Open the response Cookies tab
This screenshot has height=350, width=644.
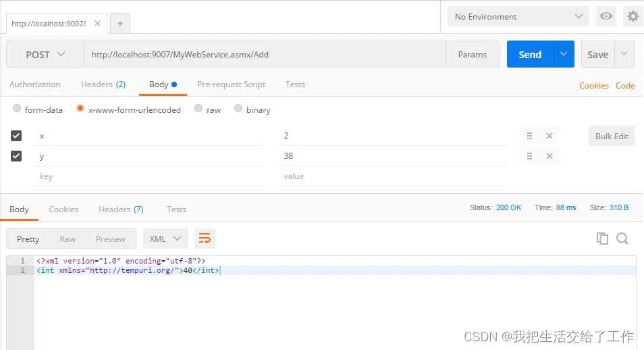pyautogui.click(x=63, y=209)
